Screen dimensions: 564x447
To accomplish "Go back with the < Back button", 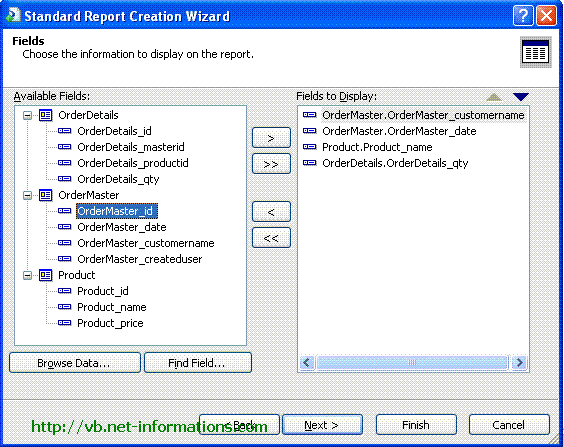I will pos(240,425).
